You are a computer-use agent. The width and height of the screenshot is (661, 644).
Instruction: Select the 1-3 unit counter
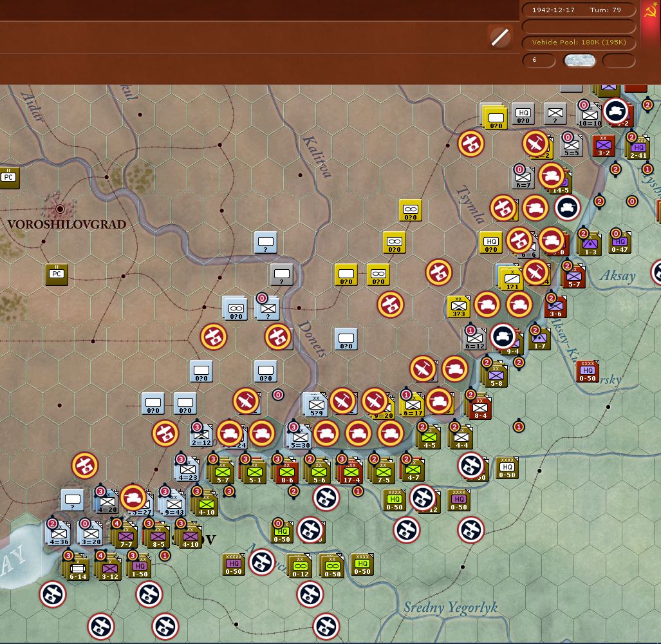(x=590, y=244)
